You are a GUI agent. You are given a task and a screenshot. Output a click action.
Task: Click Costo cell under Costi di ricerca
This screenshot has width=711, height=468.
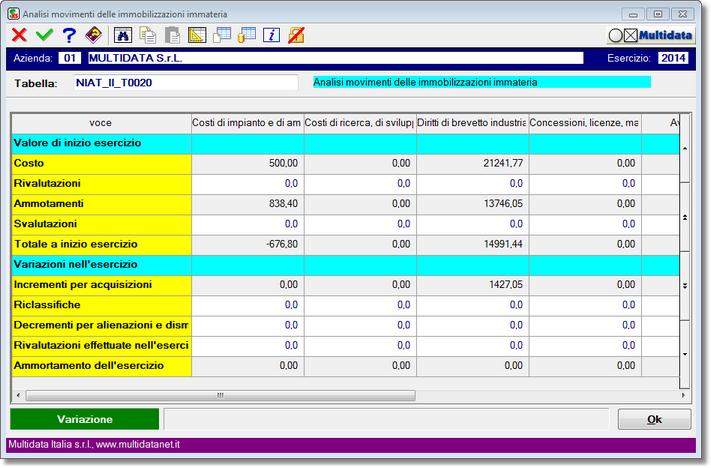(360, 163)
